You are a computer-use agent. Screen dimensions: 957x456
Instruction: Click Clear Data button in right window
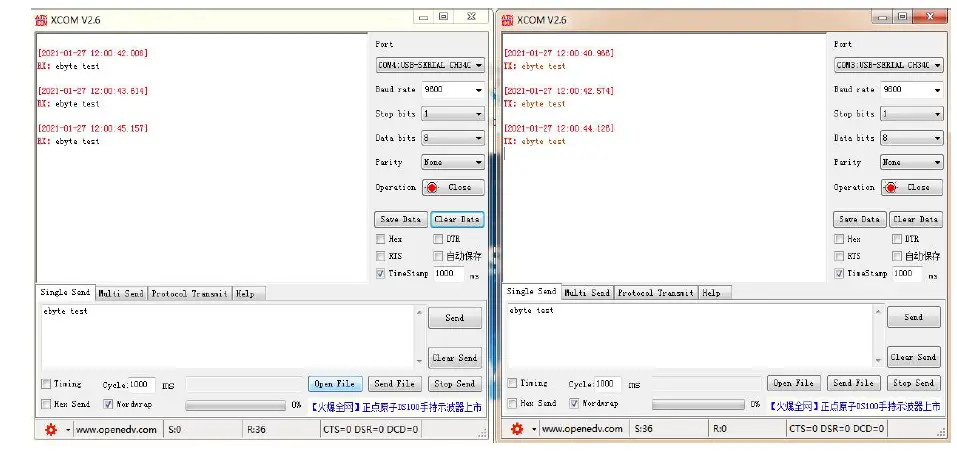pyautogui.click(x=915, y=219)
